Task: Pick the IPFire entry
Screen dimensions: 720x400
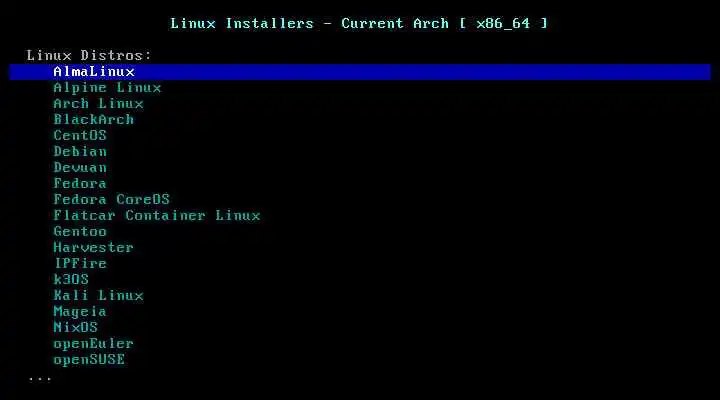Action: click(80, 263)
